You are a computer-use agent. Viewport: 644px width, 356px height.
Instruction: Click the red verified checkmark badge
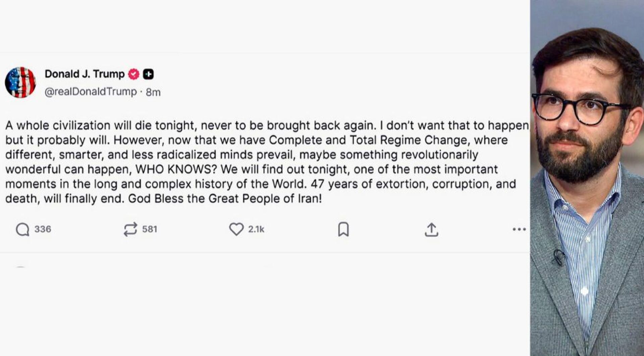[x=134, y=74]
